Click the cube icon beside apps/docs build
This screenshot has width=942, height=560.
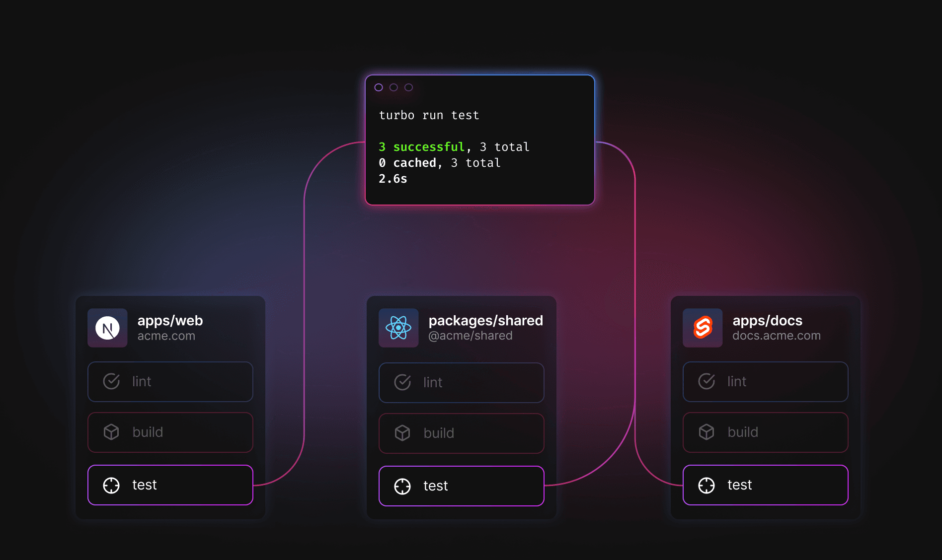click(706, 432)
